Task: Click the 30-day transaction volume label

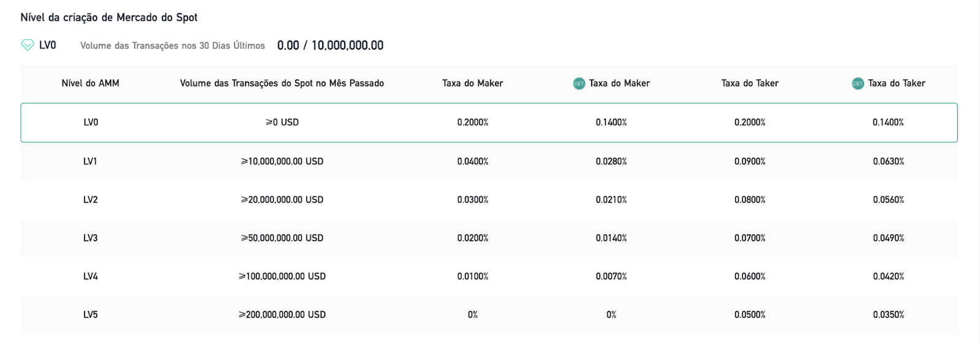Action: [173, 46]
